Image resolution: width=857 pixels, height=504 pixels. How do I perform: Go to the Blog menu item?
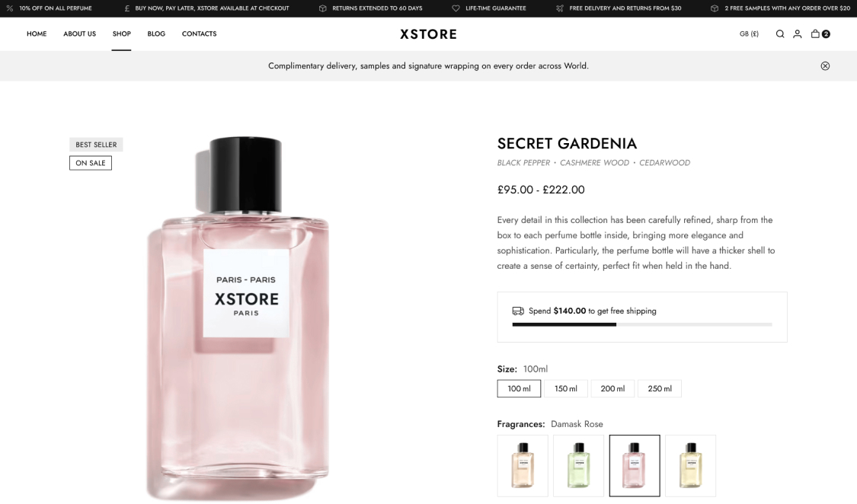point(156,33)
